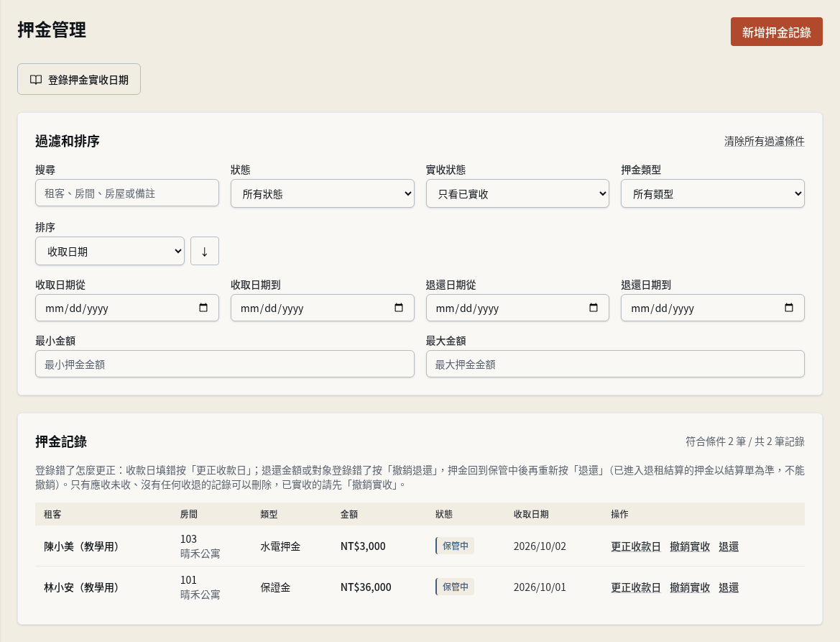Open calendar picker for 退還日期從
Screen dimensions: 840x642
tap(594, 308)
